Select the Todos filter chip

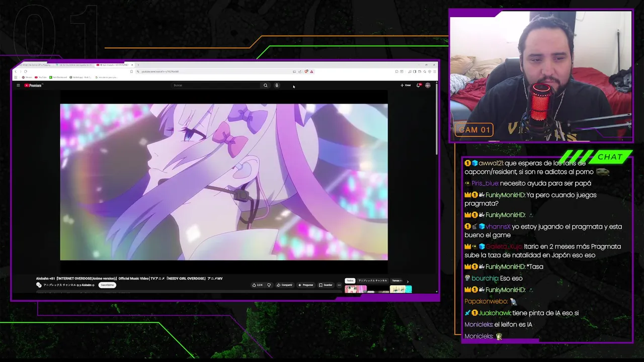click(x=350, y=281)
